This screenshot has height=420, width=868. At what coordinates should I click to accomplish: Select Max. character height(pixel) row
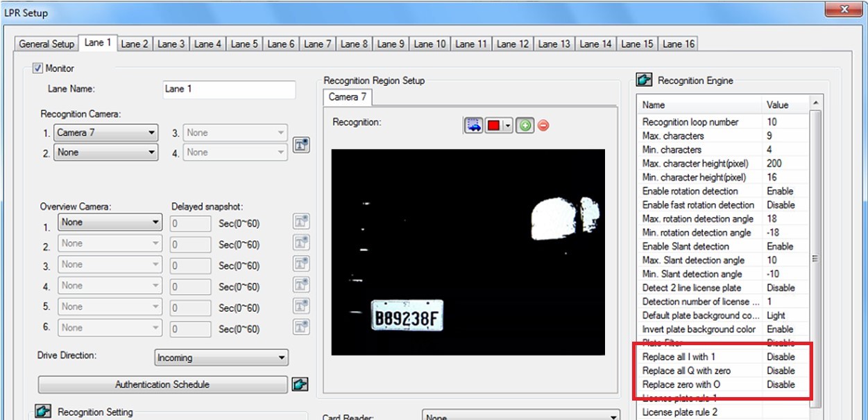coord(722,164)
